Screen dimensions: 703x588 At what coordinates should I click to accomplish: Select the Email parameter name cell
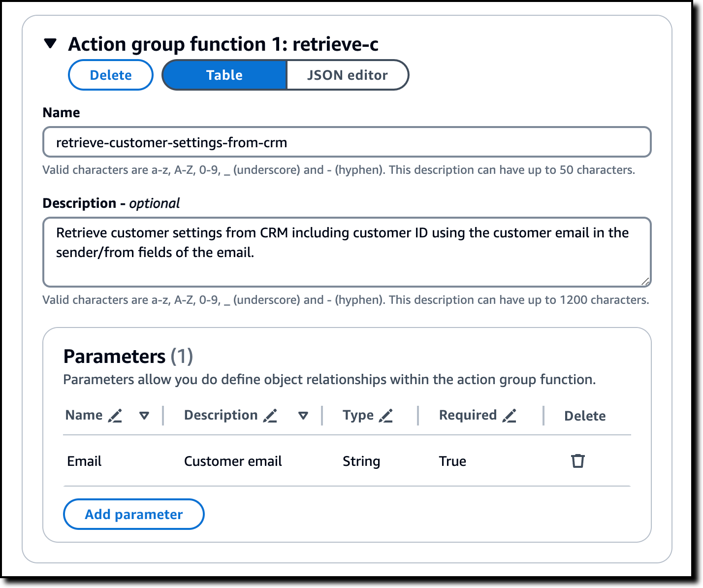click(84, 461)
